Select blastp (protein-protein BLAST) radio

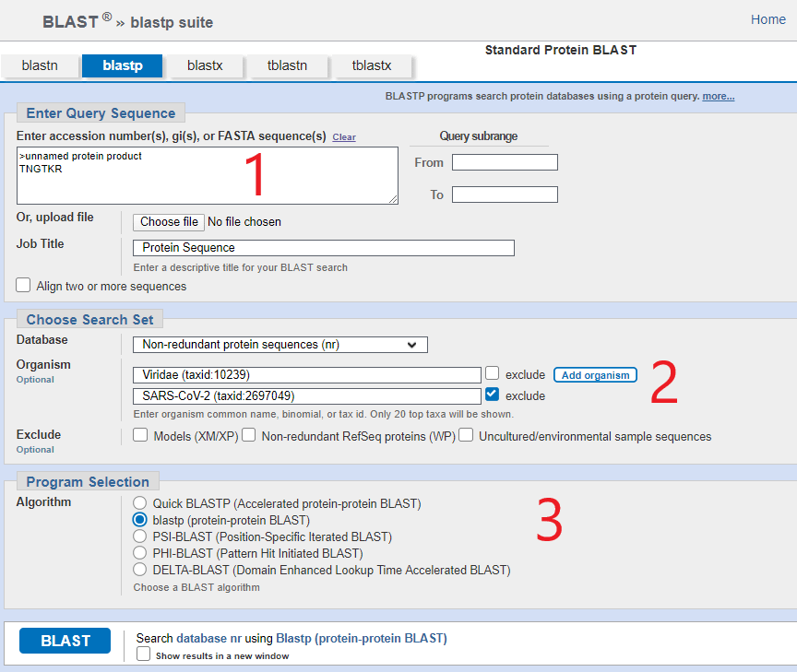click(x=140, y=520)
